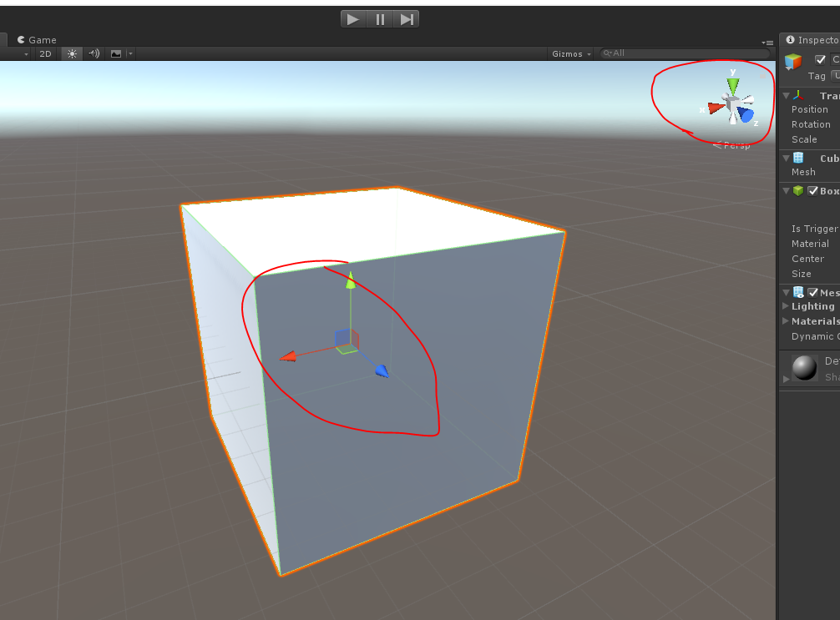Click Box Collider Material label
Viewport: 840px width, 620px height.
(x=810, y=244)
